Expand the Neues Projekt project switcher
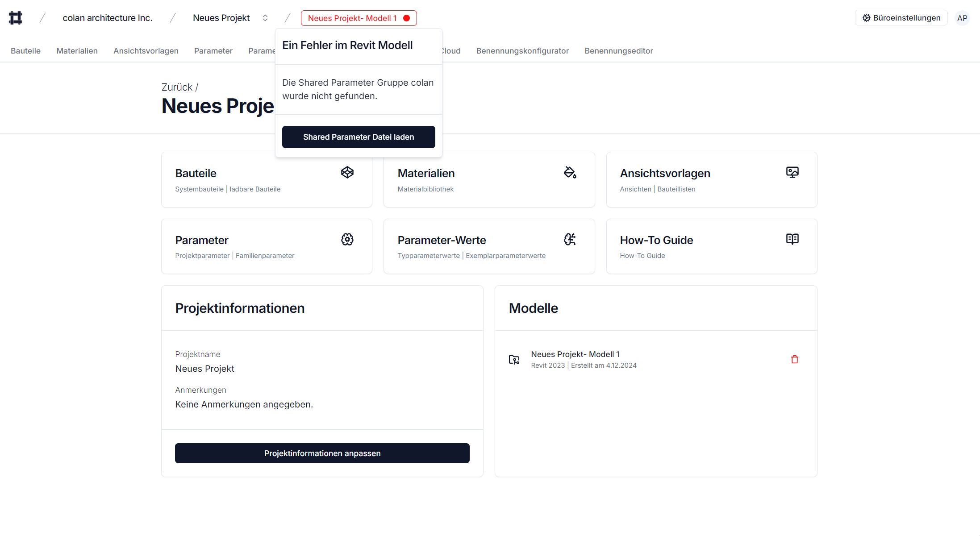The width and height of the screenshot is (980, 536). (265, 18)
